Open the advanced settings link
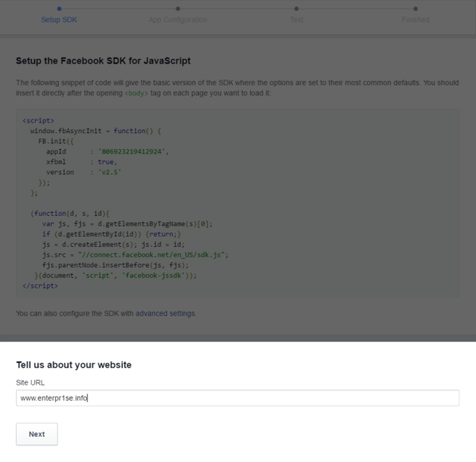Image resolution: width=476 pixels, height=462 pixels. [165, 314]
